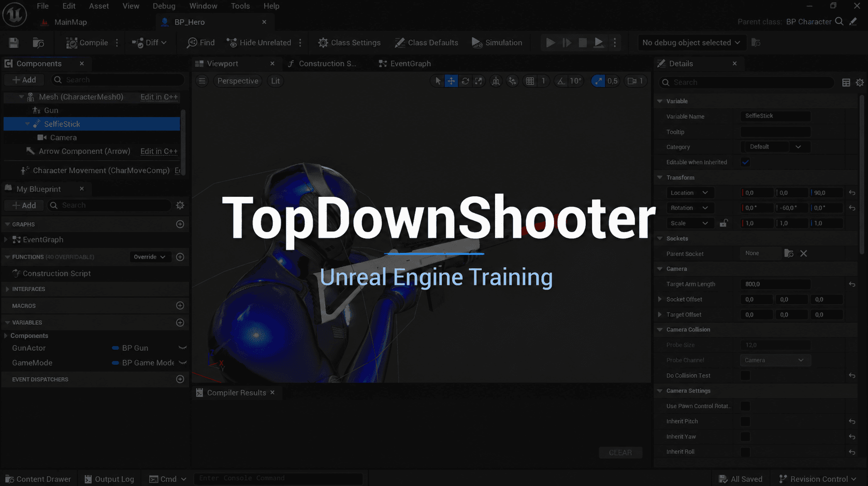This screenshot has height=486, width=868.
Task: Expand the INTERFACES section
Action: click(x=7, y=289)
